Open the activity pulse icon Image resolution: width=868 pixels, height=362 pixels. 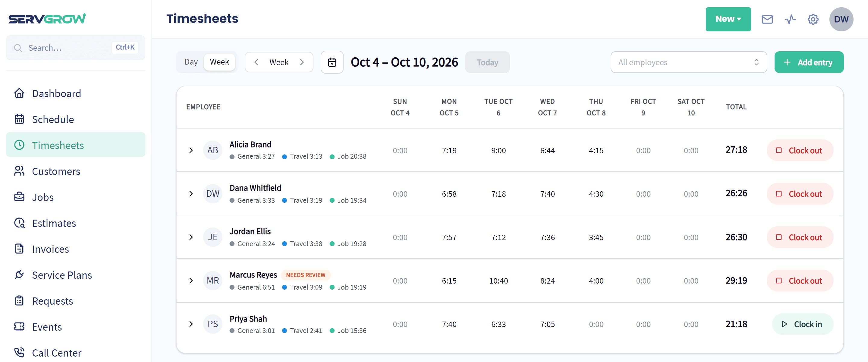coord(790,19)
